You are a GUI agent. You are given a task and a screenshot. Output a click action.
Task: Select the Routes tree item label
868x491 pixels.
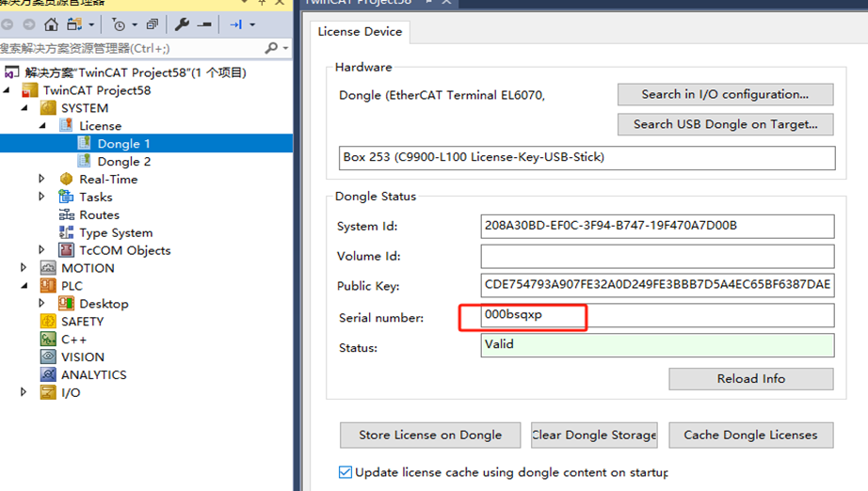coord(99,214)
